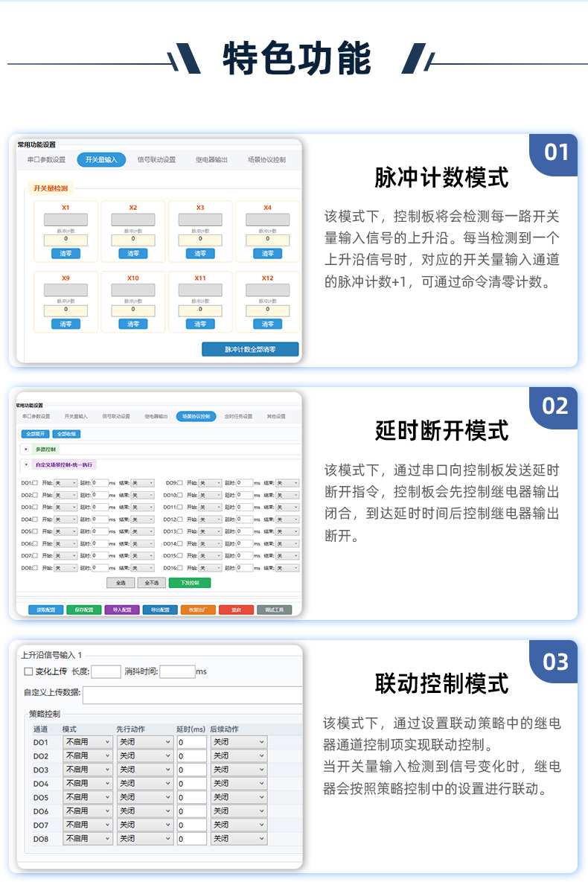Open the 定时任务设置 tab
This screenshot has height=882, width=588.
tap(238, 416)
